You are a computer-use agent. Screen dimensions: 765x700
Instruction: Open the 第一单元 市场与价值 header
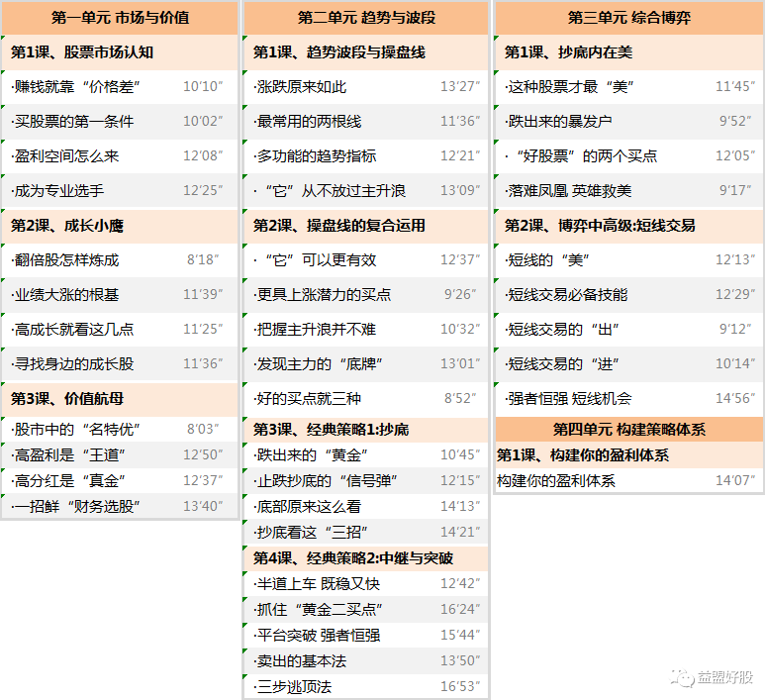[120, 18]
